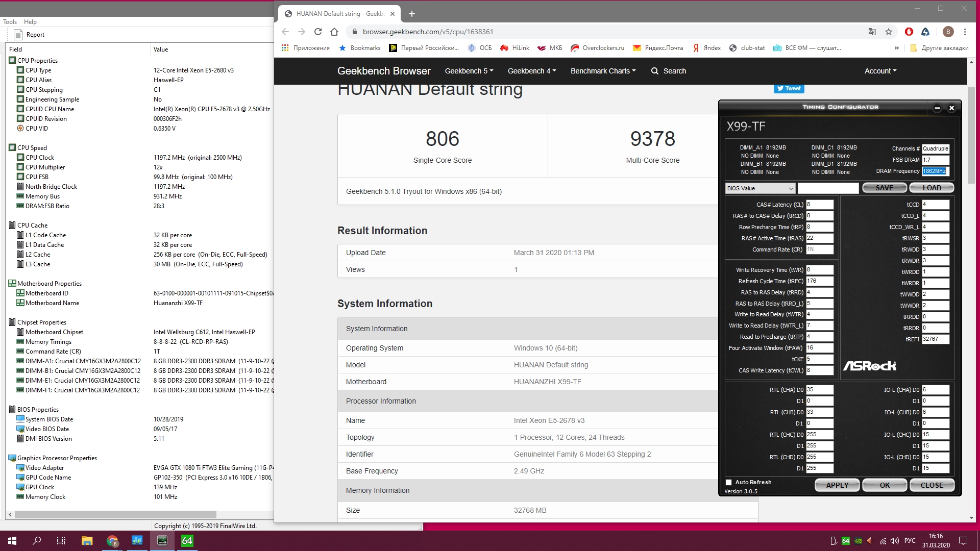The image size is (980, 551).
Task: Click the CAS# Latency (CL) input field
Action: pyautogui.click(x=819, y=205)
